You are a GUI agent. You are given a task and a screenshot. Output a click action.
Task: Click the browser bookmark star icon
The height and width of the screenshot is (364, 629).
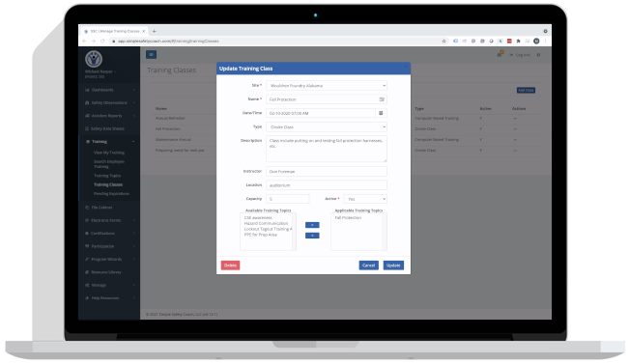(443, 41)
